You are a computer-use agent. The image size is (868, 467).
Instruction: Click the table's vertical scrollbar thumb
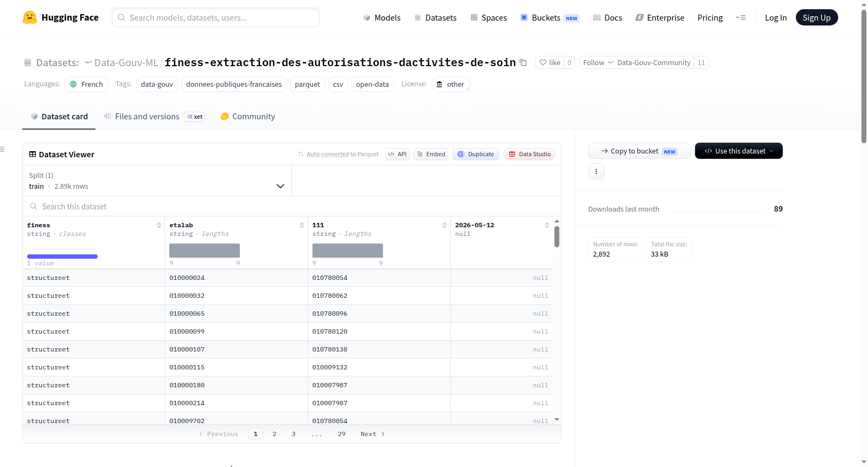coord(557,236)
